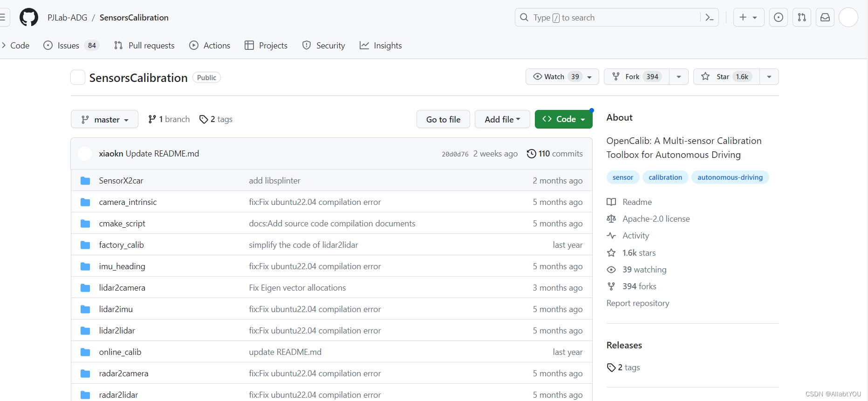This screenshot has width=868, height=401.
Task: Click the lidar2camera folder icon
Action: [85, 288]
